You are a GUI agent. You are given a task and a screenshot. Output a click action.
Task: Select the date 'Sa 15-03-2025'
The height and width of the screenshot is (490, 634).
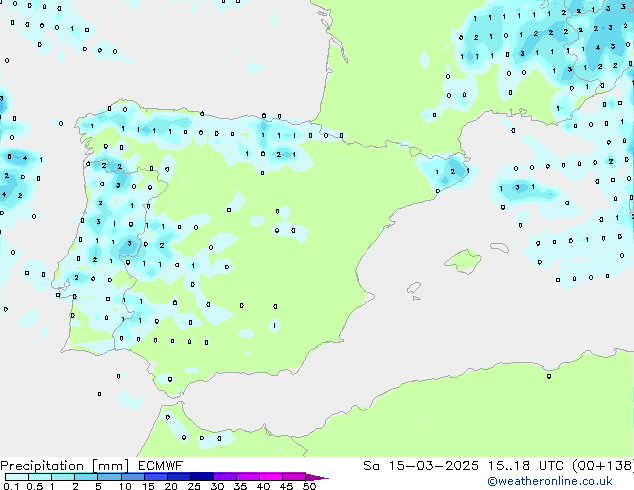[421, 466]
